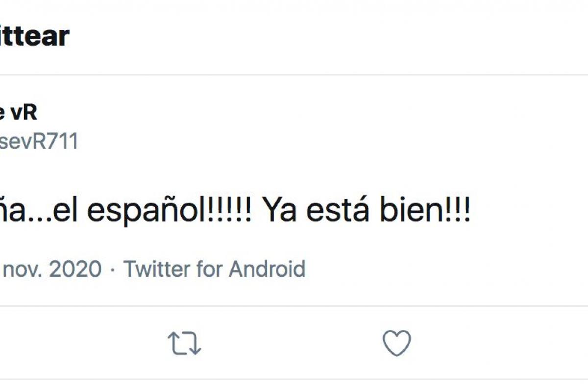Image resolution: width=588 pixels, height=392 pixels.
Task: Click the retweet icon below the tweet
Action: [184, 343]
